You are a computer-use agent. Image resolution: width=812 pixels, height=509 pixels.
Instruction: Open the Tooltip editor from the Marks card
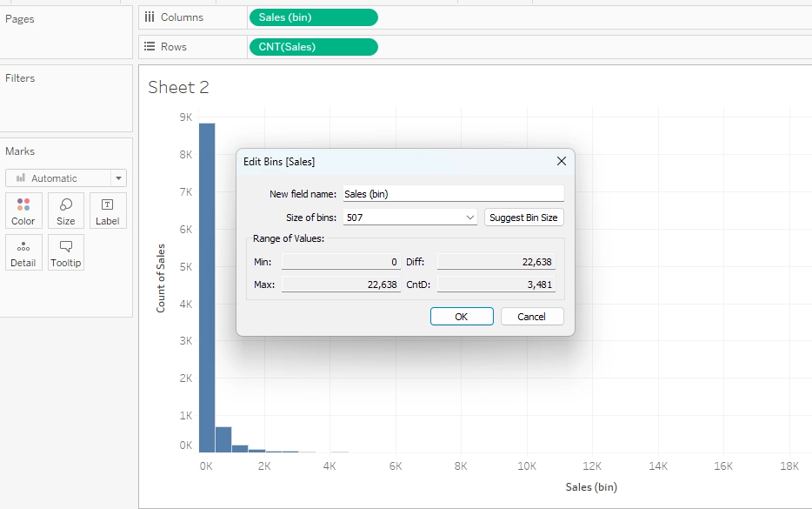65,251
